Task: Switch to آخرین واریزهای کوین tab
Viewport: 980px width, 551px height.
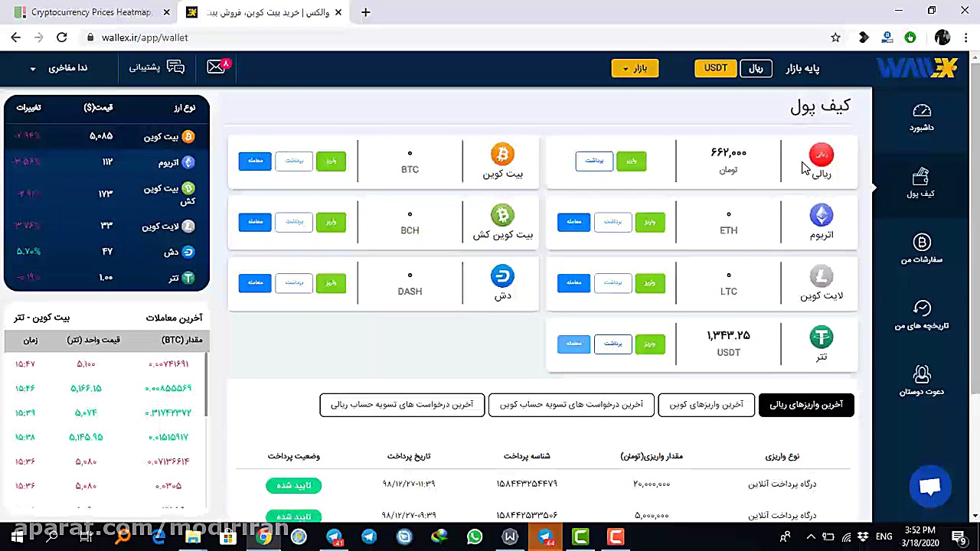Action: tap(705, 404)
